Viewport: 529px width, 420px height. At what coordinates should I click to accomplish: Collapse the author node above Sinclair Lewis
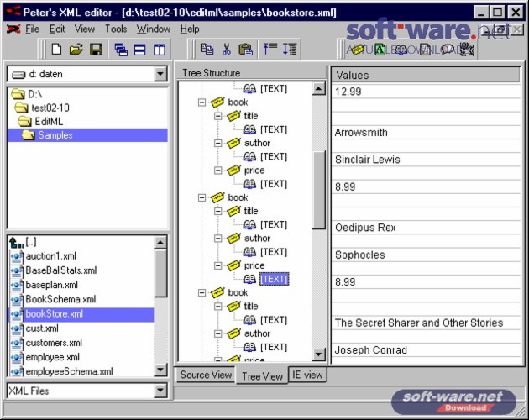pos(218,143)
